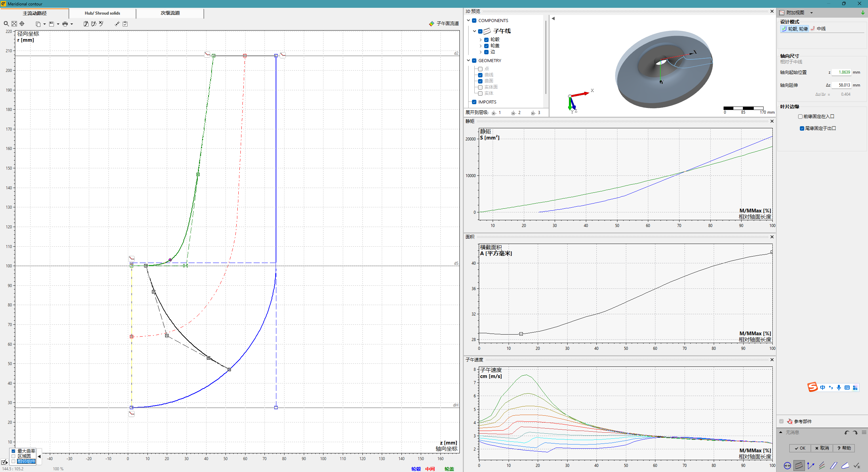868x472 pixels.
Task: Uncheck 尾缘固定于出口 checkbox
Action: 802,128
